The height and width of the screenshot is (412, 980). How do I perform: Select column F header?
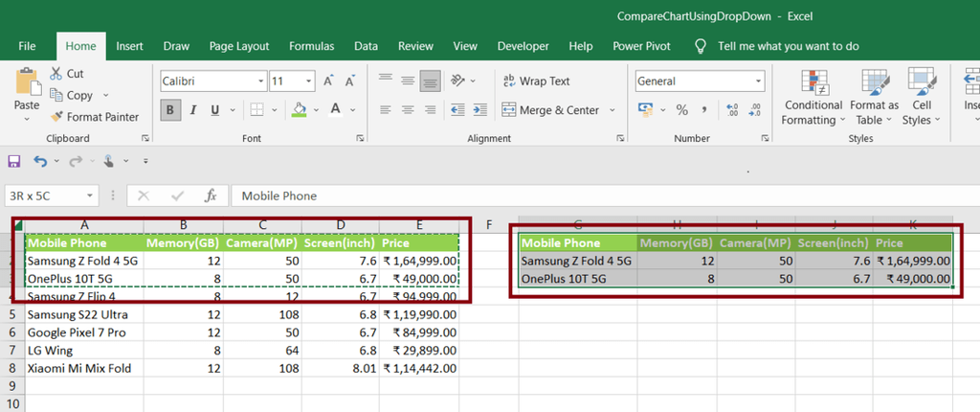[x=489, y=224]
